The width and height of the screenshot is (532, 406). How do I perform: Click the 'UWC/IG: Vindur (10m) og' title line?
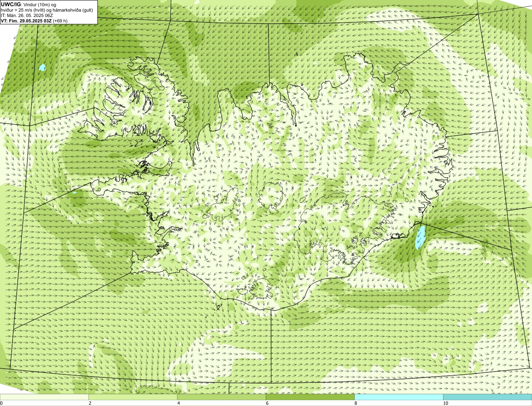click(x=29, y=4)
